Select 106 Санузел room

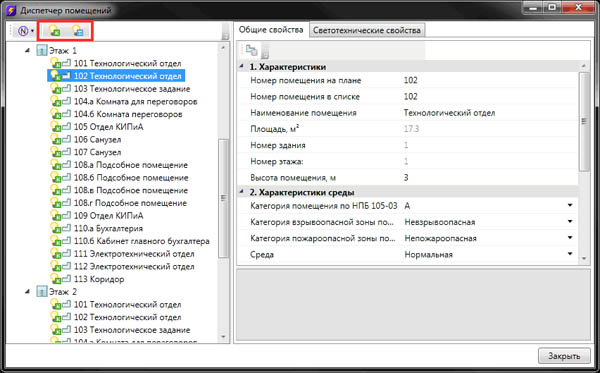97,139
